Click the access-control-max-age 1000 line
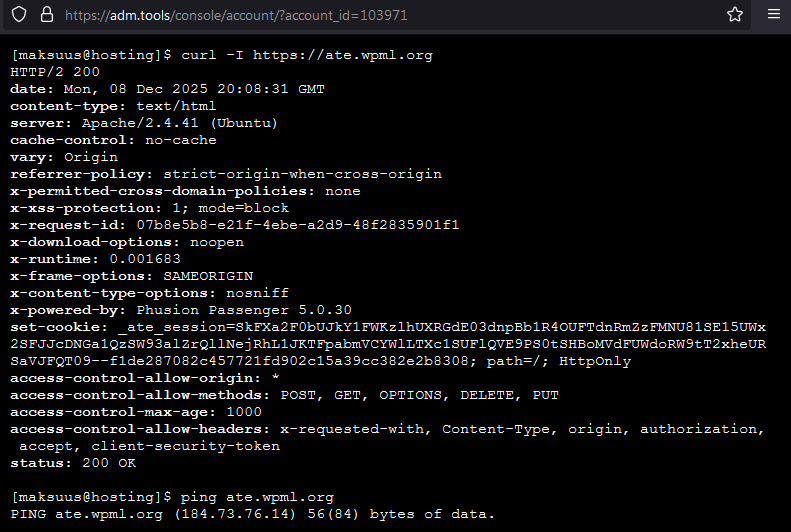The image size is (791, 532). tap(135, 412)
